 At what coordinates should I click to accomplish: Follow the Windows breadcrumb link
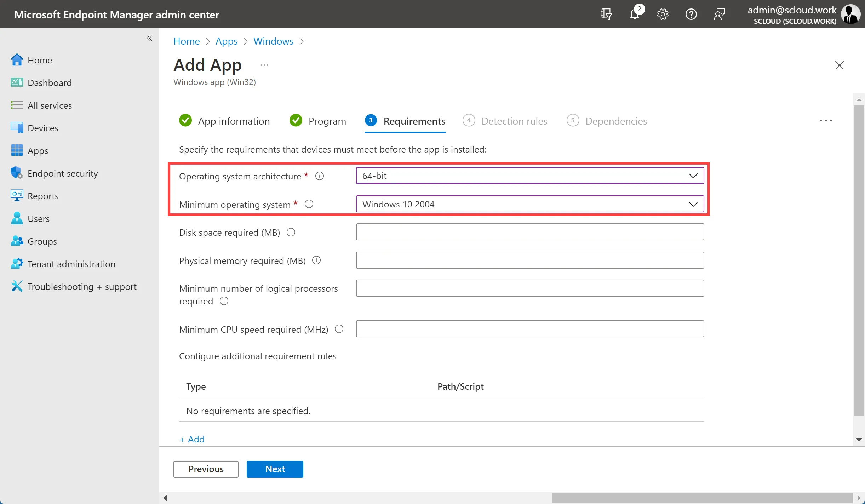point(273,41)
